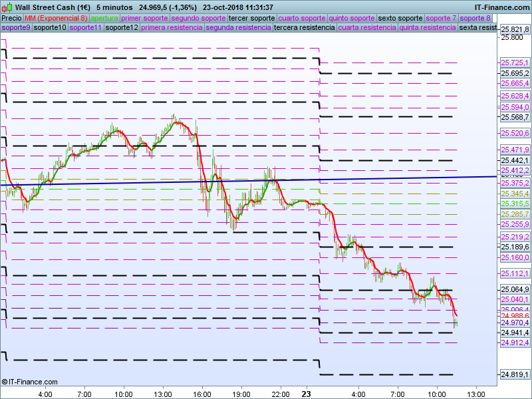
Task: Click price label 25.725,1
Action: (515, 63)
